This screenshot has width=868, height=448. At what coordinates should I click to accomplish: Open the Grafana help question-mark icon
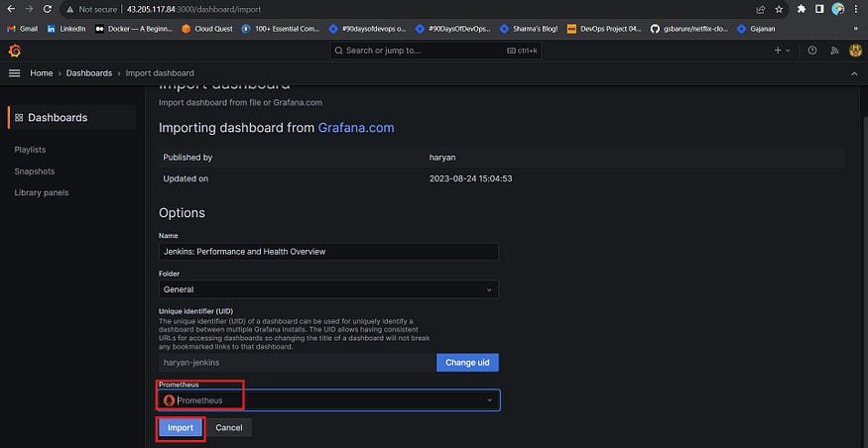click(x=812, y=51)
